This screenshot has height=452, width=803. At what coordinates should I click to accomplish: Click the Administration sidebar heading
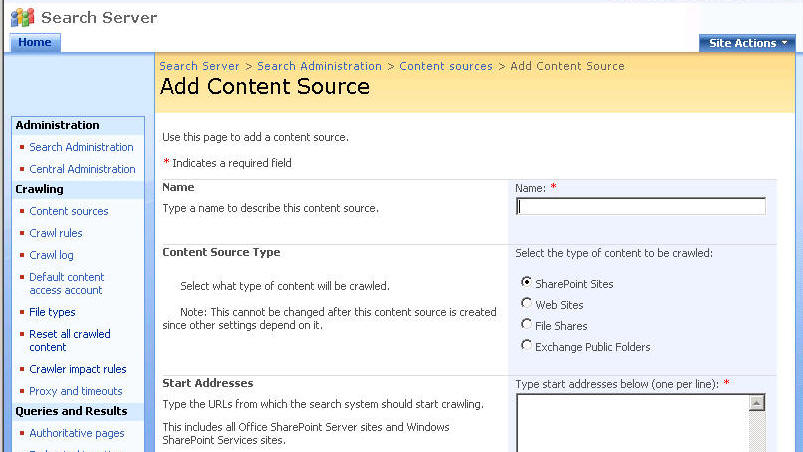tap(57, 125)
